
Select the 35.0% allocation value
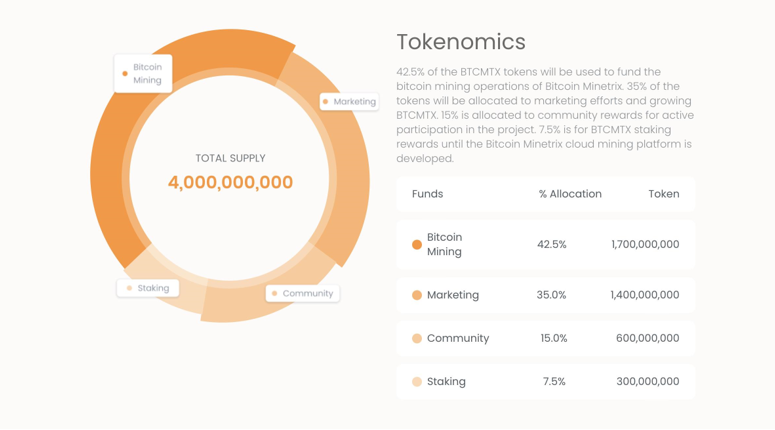(x=552, y=295)
